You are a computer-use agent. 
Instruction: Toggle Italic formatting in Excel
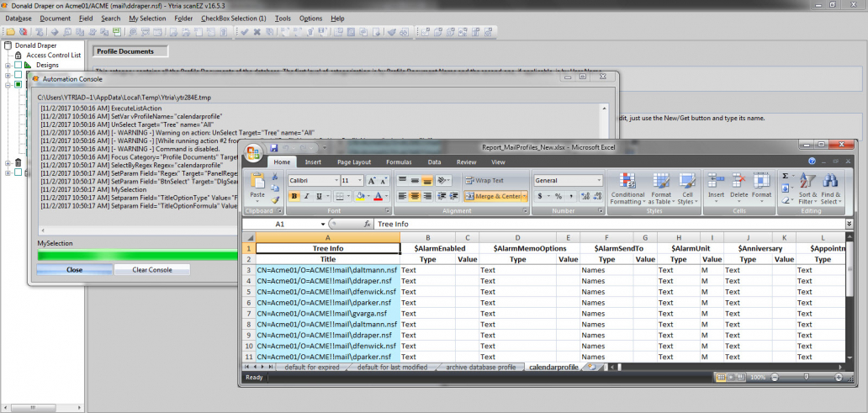(307, 196)
